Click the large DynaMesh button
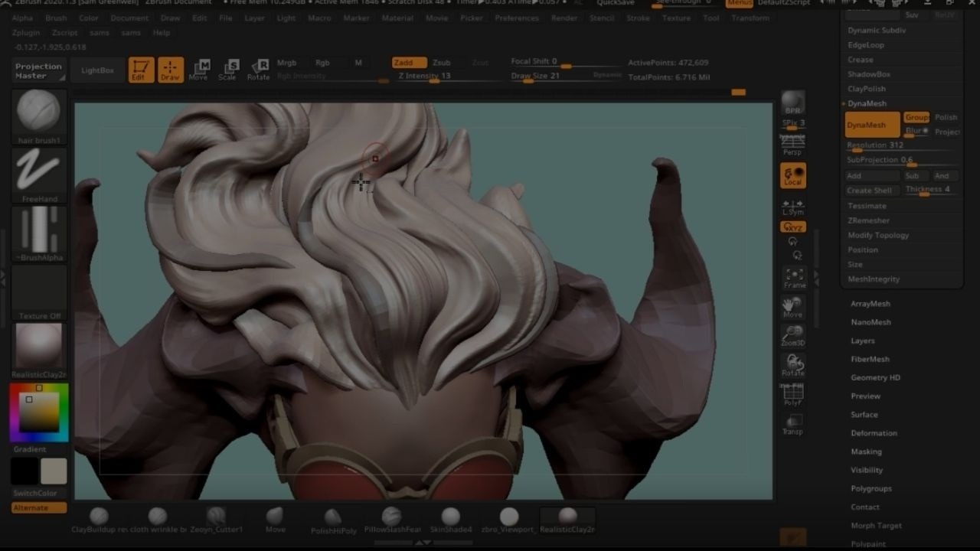Screen dimensions: 980x551 [871, 125]
